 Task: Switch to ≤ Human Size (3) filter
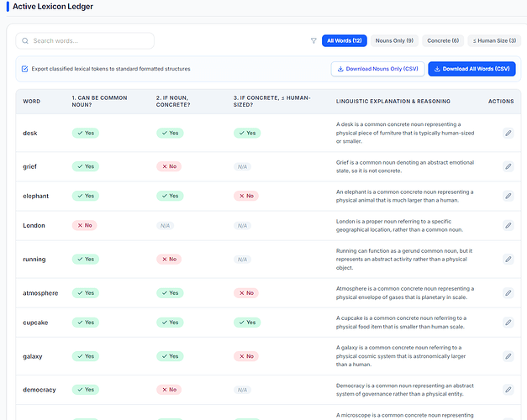pos(494,40)
